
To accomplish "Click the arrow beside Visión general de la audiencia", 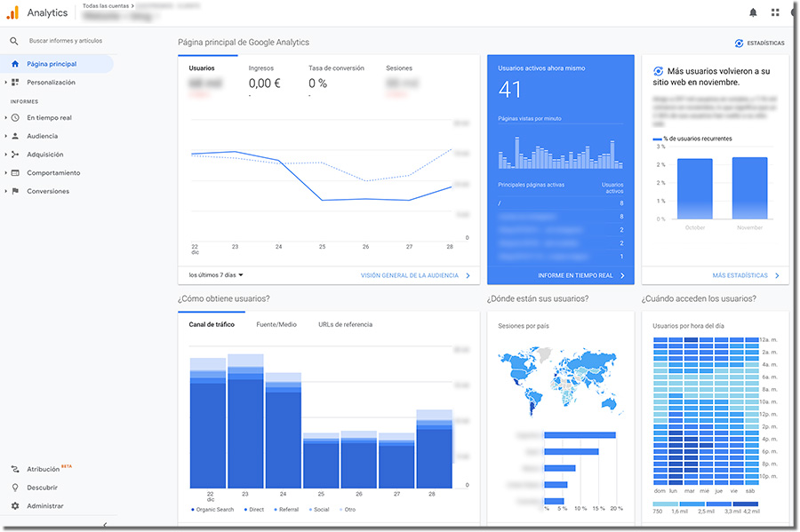I will point(468,275).
